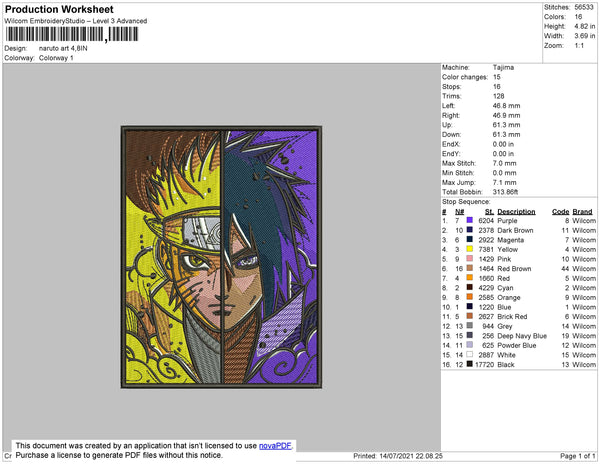The width and height of the screenshot is (600, 464).
Task: Pick the swatch in the Blue row
Action: pyautogui.click(x=470, y=306)
